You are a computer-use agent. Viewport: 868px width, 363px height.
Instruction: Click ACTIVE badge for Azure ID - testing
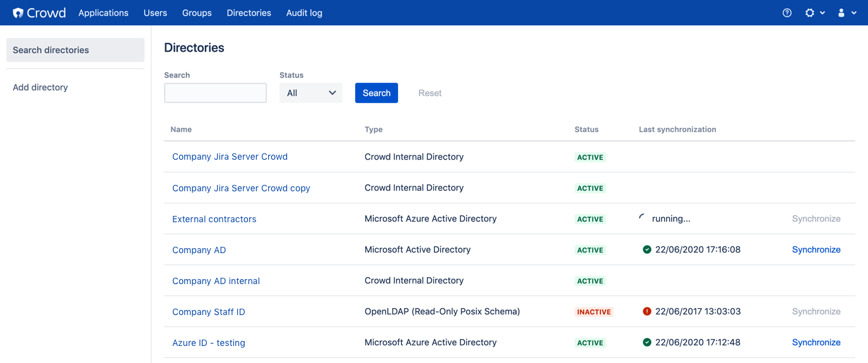click(590, 343)
